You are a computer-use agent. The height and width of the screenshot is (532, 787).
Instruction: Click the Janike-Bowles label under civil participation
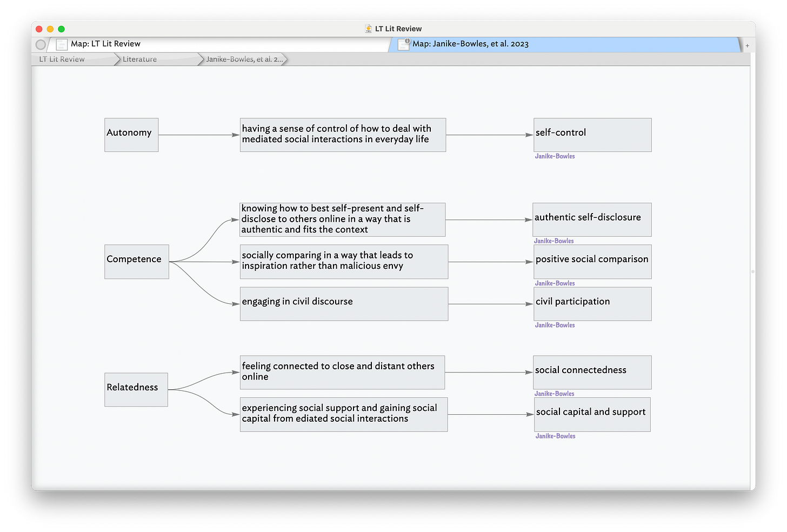(x=555, y=325)
